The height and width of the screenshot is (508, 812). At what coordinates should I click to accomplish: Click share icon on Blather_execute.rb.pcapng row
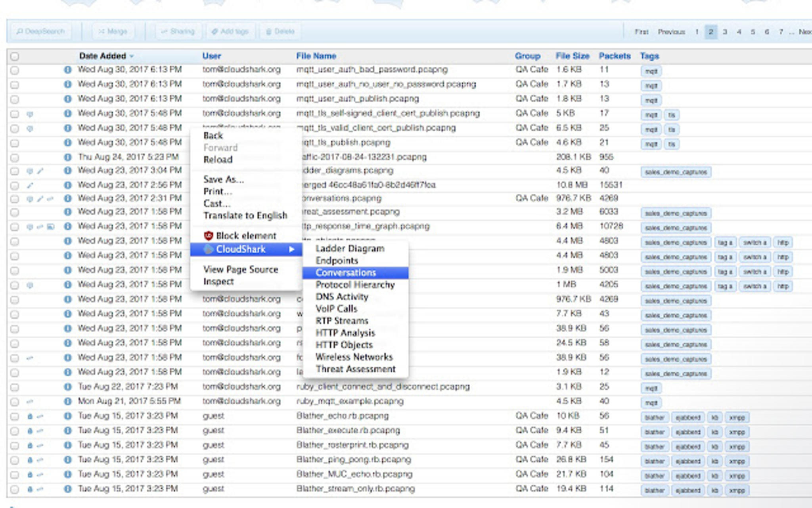click(40, 431)
